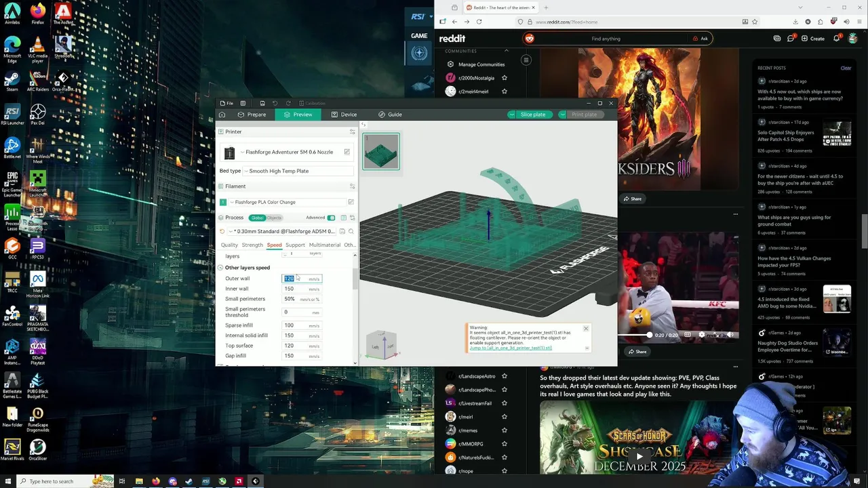Open the Support settings tab
Screen dimensions: 868x488
click(x=295, y=245)
